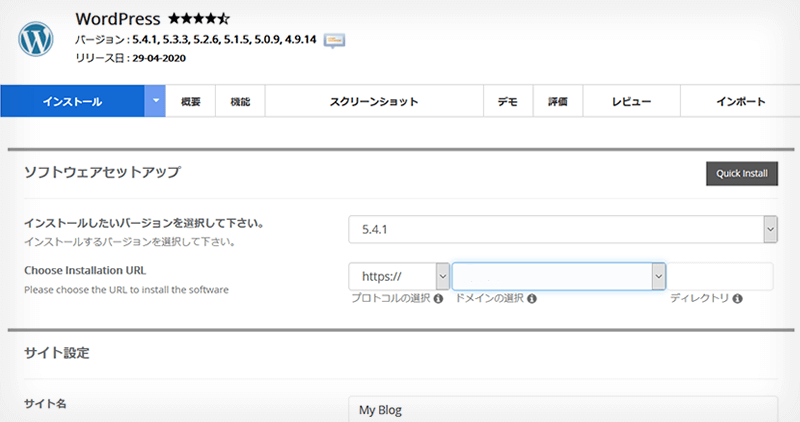Viewport: 800px width, 422px height.
Task: Open the インストール tab
Action: point(72,101)
